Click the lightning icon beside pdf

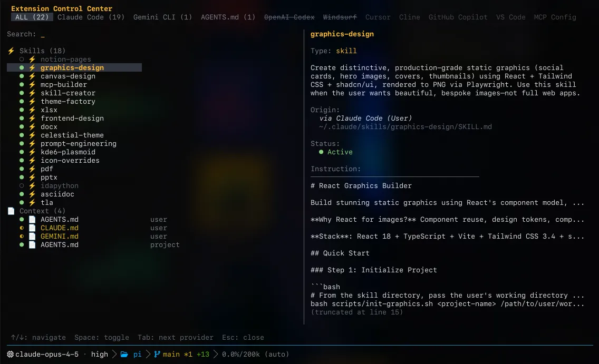[33, 169]
